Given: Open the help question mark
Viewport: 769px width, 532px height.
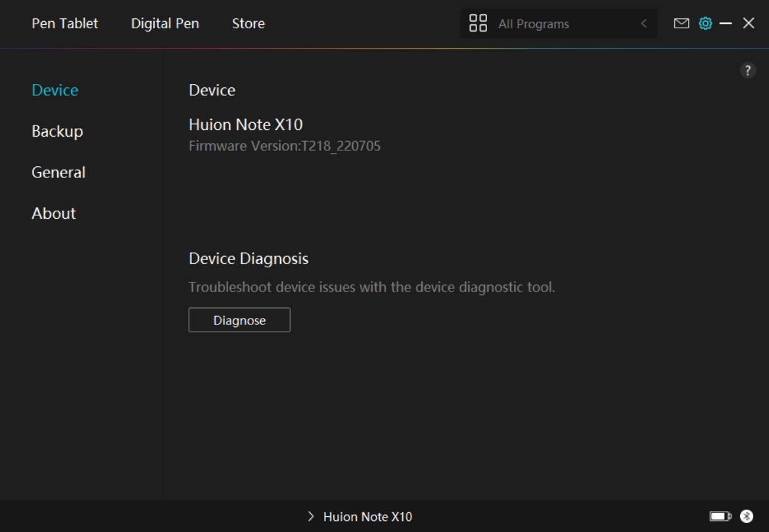Looking at the screenshot, I should (x=748, y=71).
